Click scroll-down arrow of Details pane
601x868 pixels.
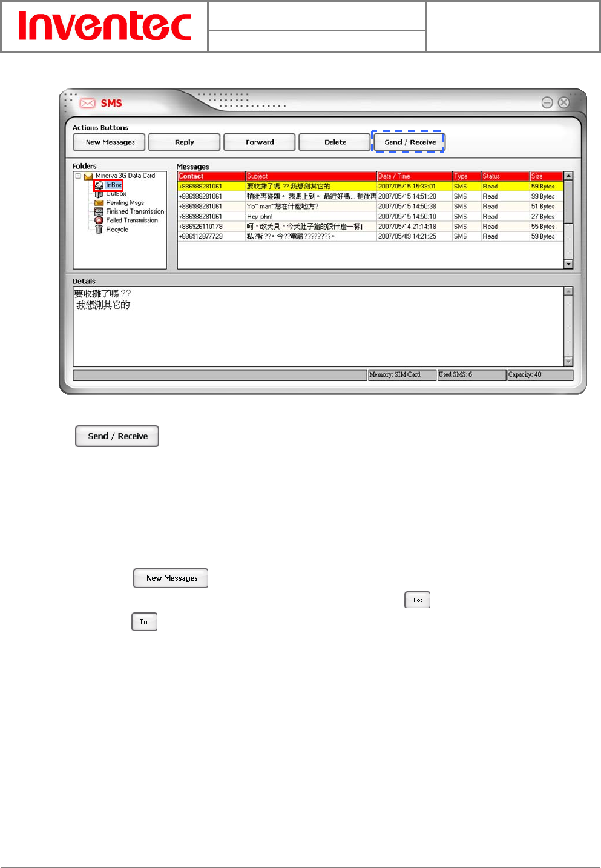(x=568, y=362)
